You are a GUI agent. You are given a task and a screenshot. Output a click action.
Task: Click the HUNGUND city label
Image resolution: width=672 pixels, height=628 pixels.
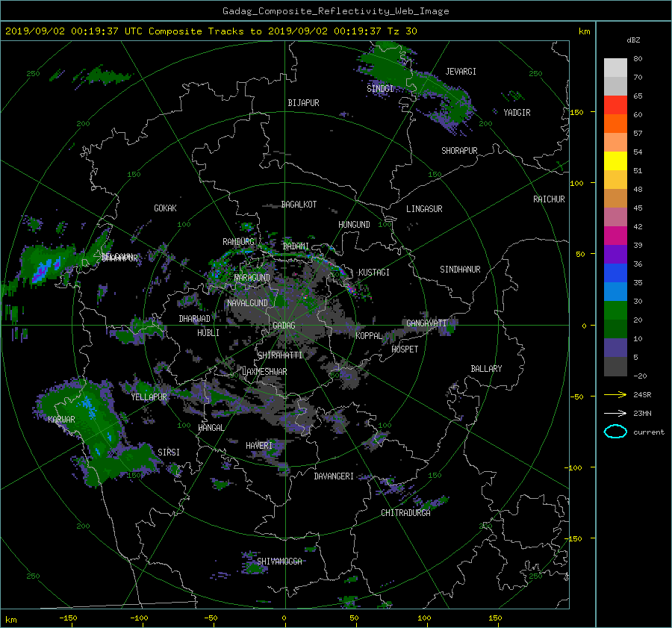(354, 225)
